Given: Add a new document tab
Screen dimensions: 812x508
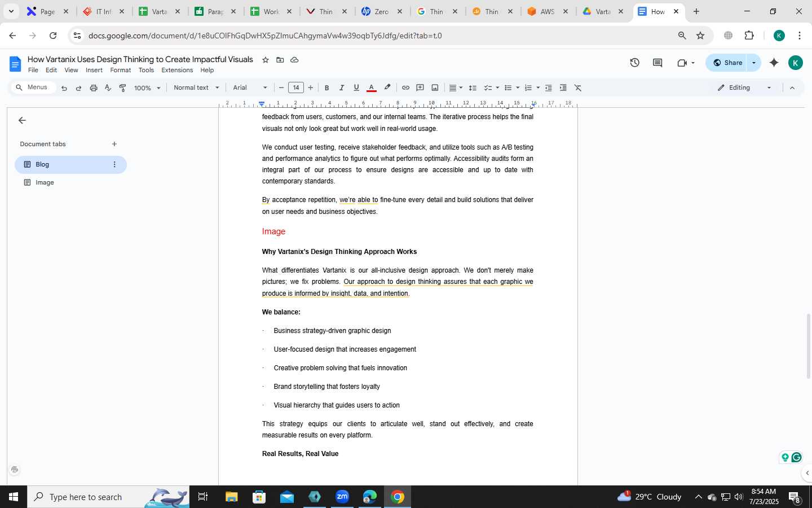Looking at the screenshot, I should pos(114,144).
